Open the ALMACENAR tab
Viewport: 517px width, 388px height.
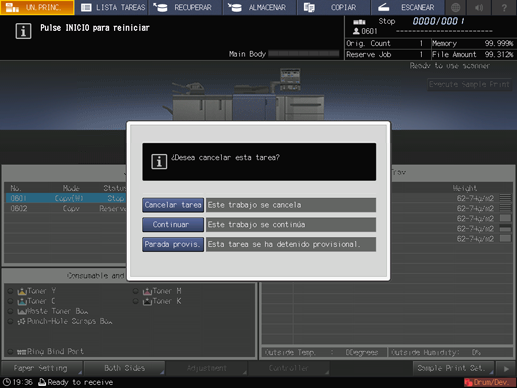tap(260, 7)
